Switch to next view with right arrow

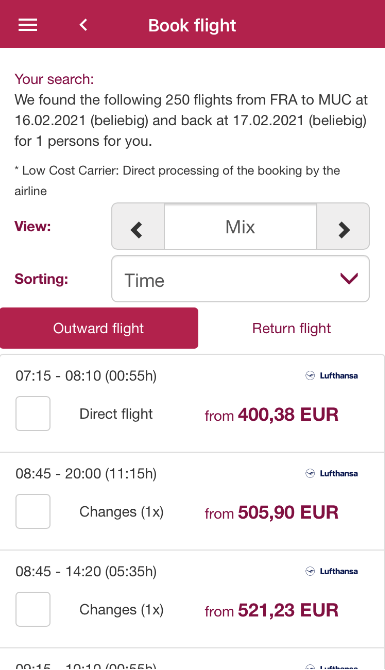tap(343, 226)
